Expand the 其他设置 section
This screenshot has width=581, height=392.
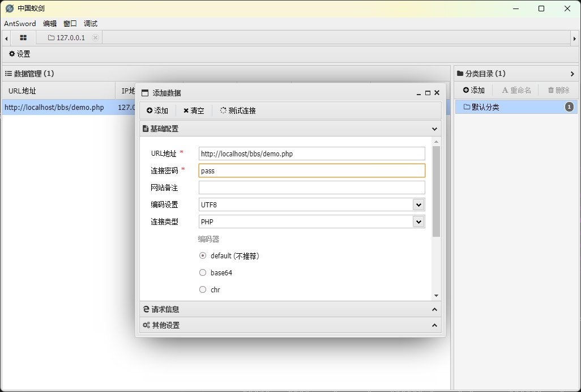[x=290, y=325]
